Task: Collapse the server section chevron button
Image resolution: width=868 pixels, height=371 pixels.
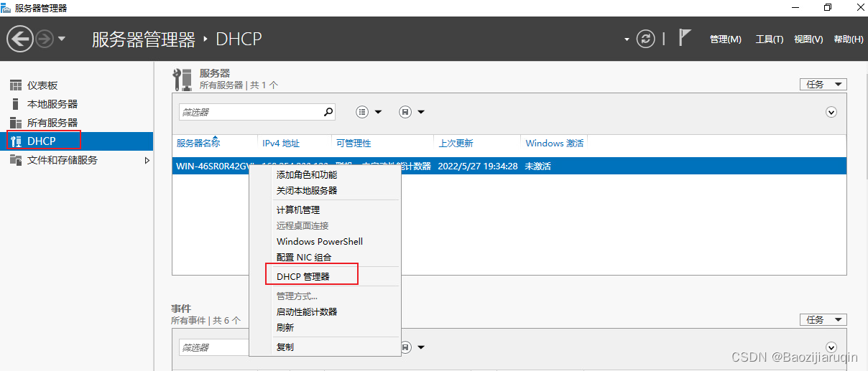Action: pos(832,112)
